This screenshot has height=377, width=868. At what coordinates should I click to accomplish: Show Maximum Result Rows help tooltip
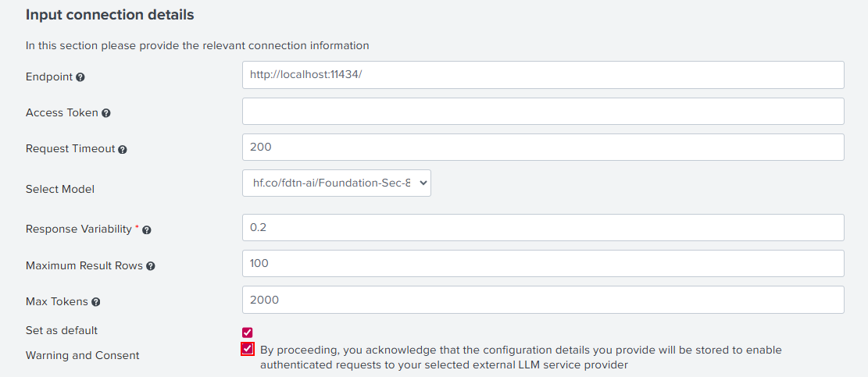[x=151, y=266]
